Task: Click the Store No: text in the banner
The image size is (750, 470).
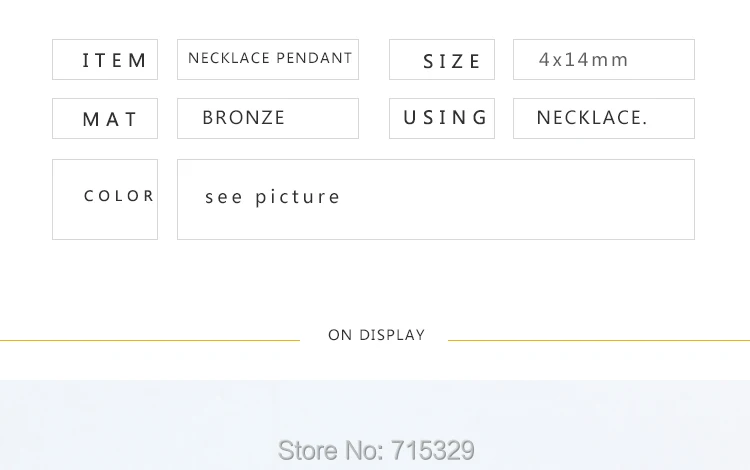Action: coord(330,450)
